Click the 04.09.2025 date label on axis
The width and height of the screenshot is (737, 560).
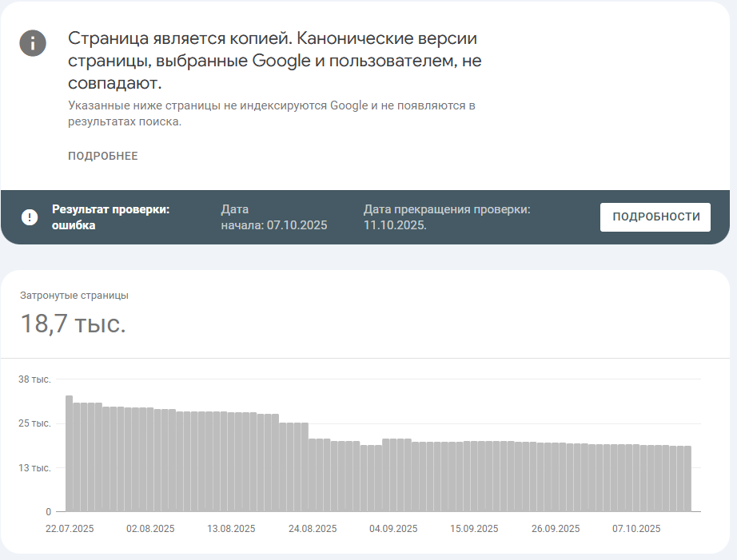point(393,529)
